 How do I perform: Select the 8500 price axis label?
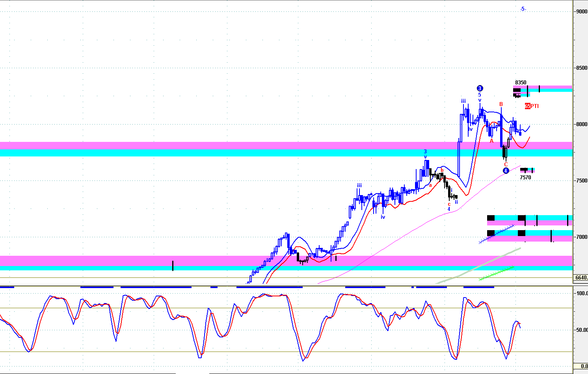pos(582,68)
